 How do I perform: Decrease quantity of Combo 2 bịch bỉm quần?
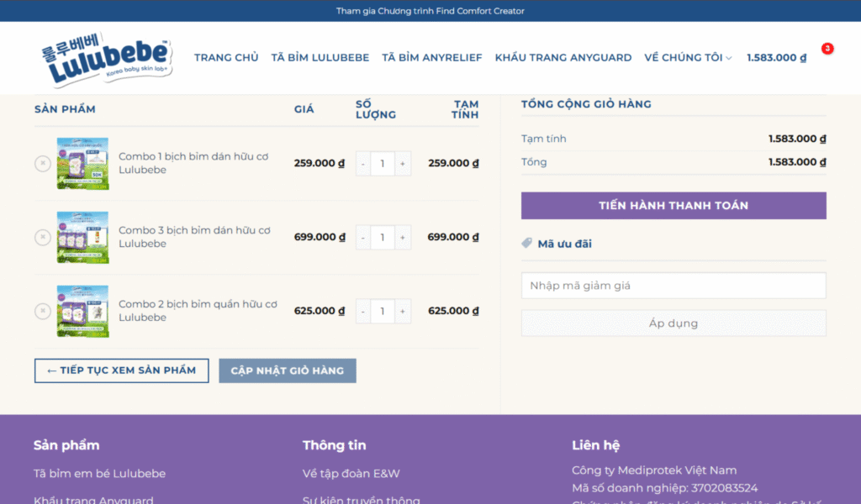pos(363,311)
